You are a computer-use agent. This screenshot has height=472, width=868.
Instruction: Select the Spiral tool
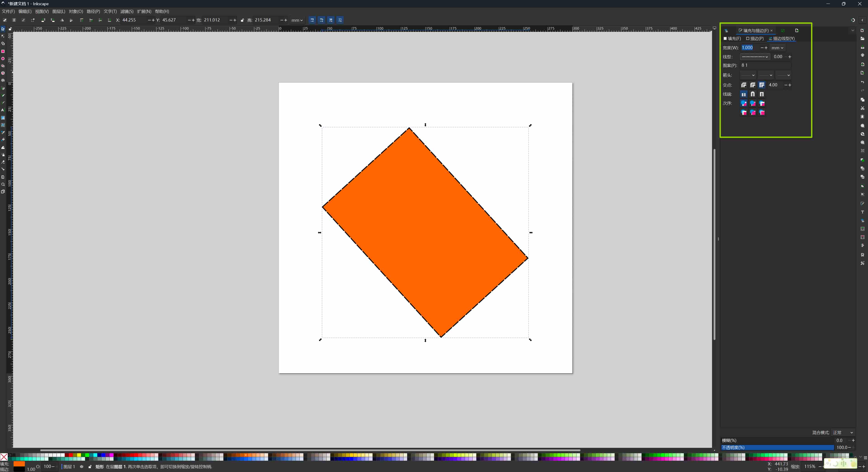pyautogui.click(x=3, y=80)
